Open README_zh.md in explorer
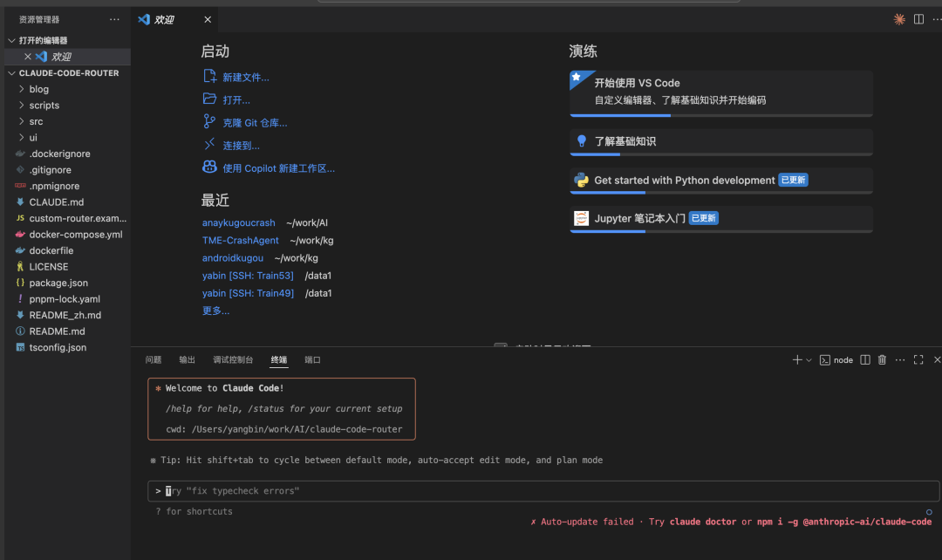 65,316
